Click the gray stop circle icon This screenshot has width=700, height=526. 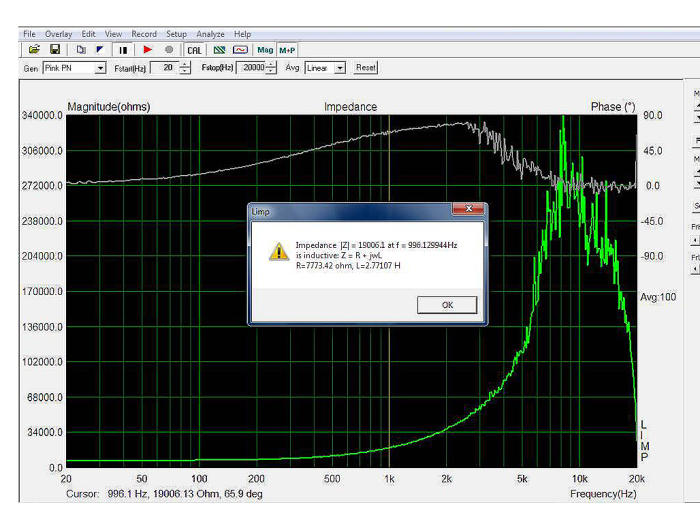pyautogui.click(x=169, y=50)
